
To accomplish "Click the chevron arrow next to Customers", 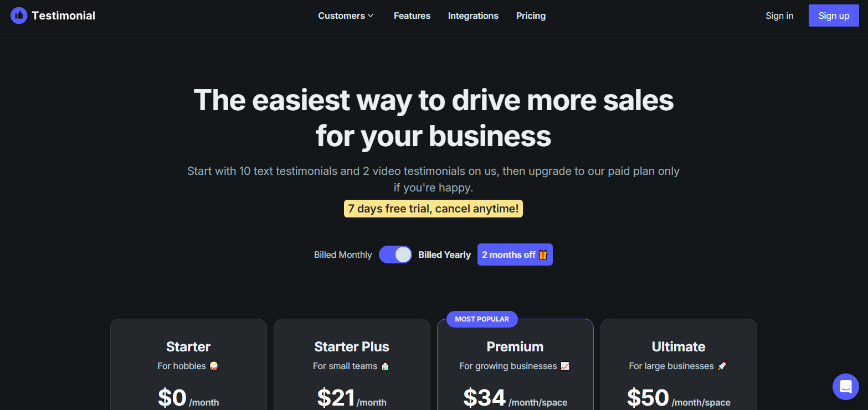I will coord(371,15).
